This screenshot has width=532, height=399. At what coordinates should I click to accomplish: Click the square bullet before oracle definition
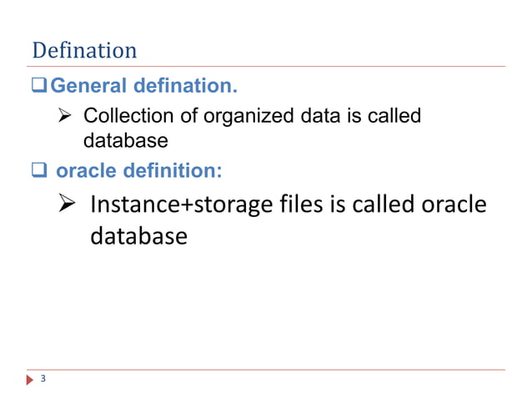tap(39, 169)
